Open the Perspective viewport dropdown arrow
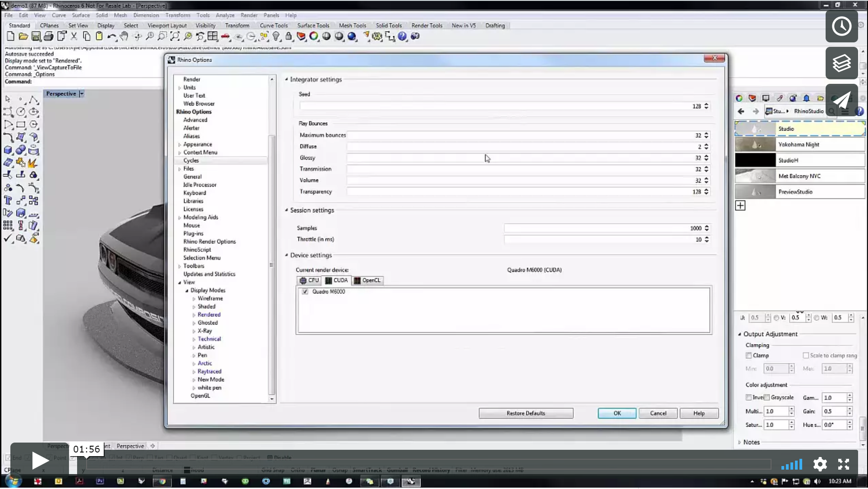868x489 pixels. coord(82,94)
